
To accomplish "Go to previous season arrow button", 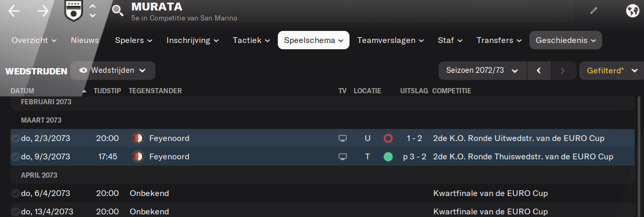I will coord(539,70).
